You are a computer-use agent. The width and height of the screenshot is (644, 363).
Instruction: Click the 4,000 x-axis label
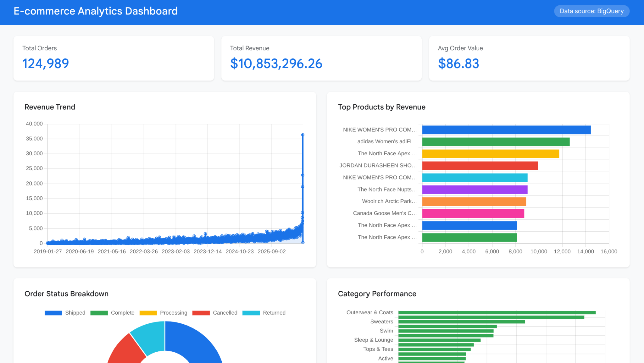[469, 251]
